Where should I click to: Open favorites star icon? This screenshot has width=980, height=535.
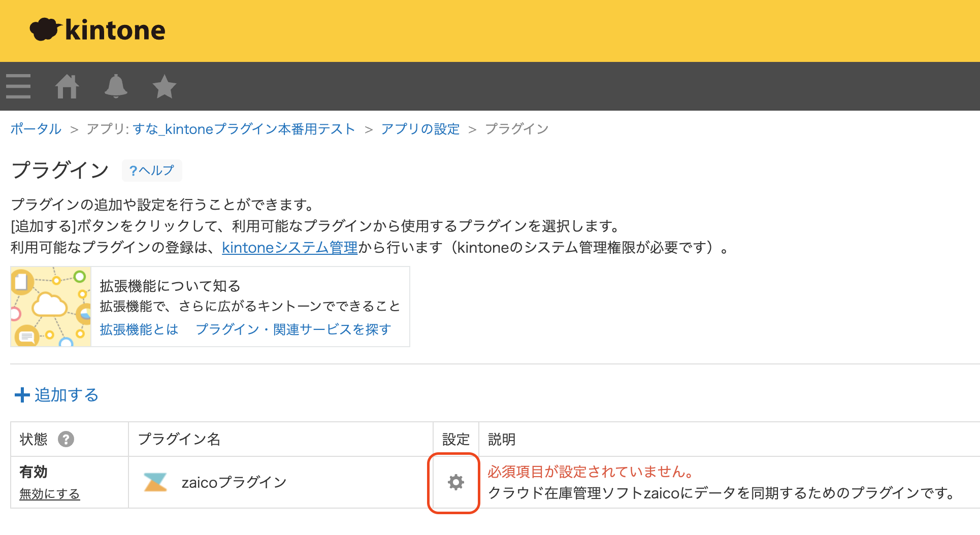[165, 86]
